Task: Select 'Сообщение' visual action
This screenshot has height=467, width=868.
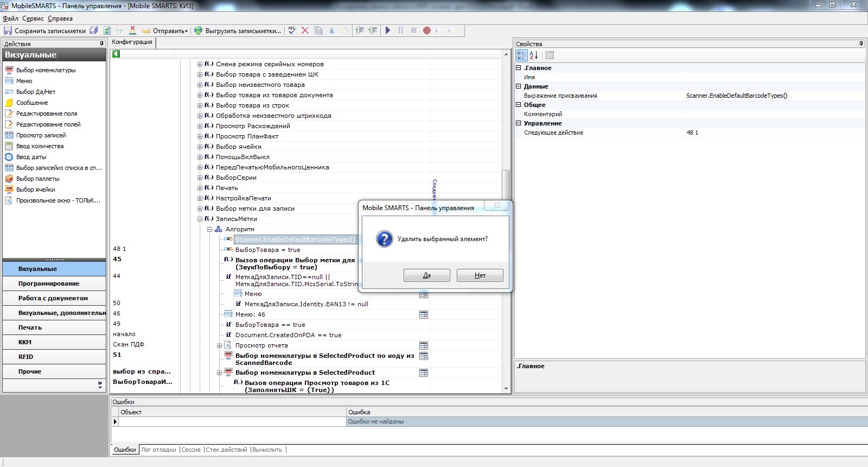Action: pos(32,103)
